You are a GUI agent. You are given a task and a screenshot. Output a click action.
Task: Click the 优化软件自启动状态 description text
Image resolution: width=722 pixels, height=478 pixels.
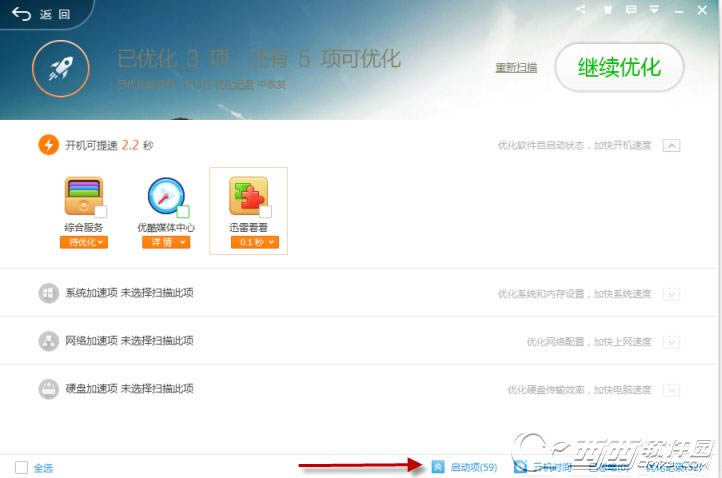coord(575,146)
